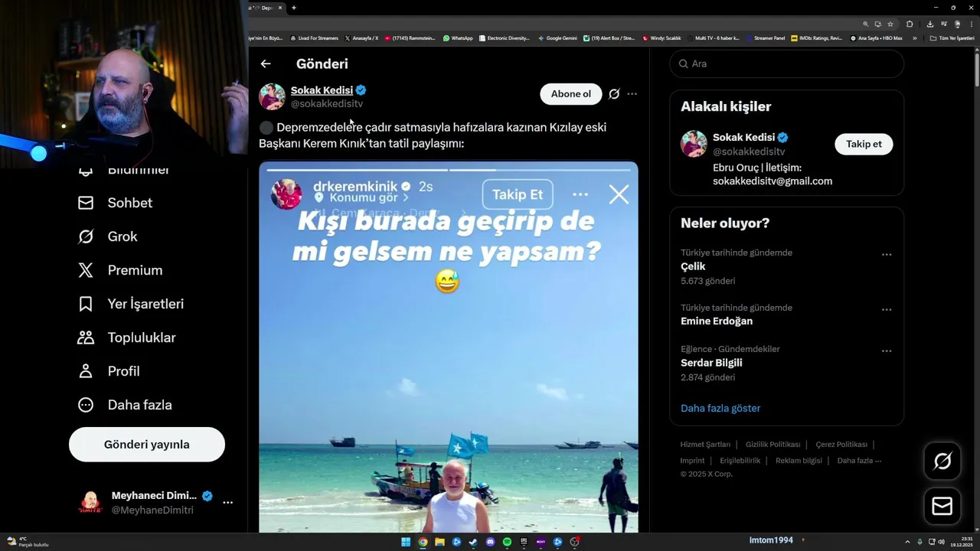980x551 pixels.
Task: Open Streamer Panel bookmark
Action: [765, 37]
